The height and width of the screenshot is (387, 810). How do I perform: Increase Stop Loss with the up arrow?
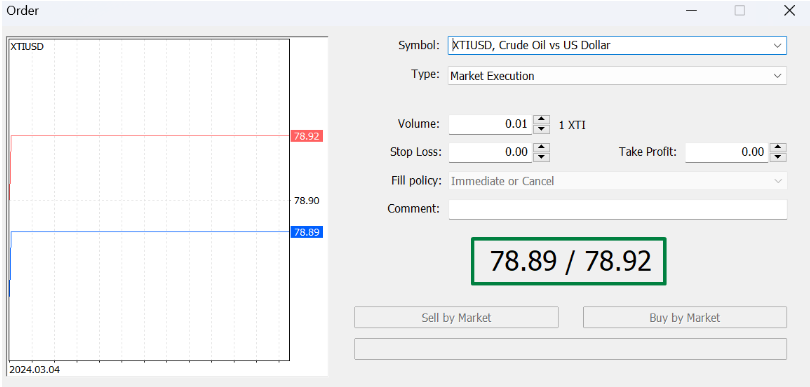[541, 148]
